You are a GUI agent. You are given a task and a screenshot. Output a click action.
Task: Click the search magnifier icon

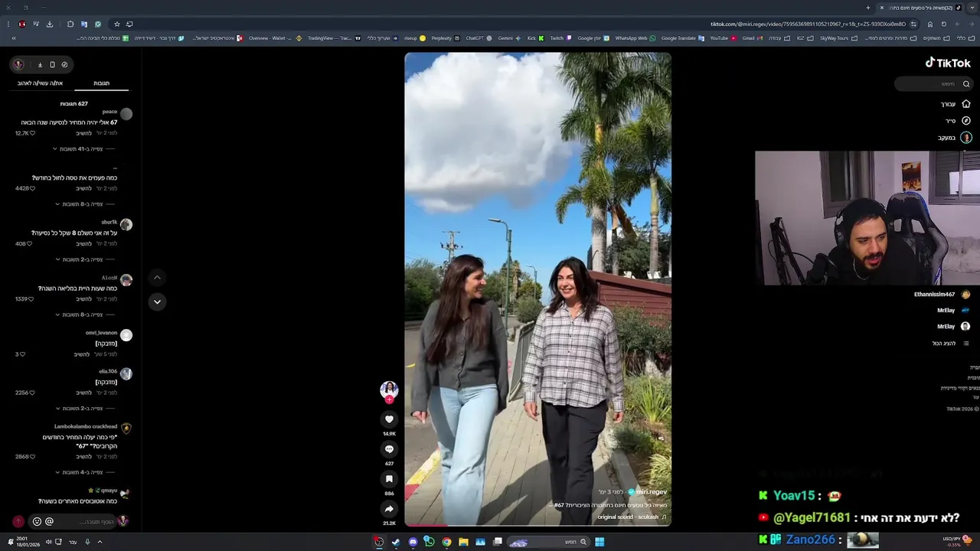(x=966, y=84)
